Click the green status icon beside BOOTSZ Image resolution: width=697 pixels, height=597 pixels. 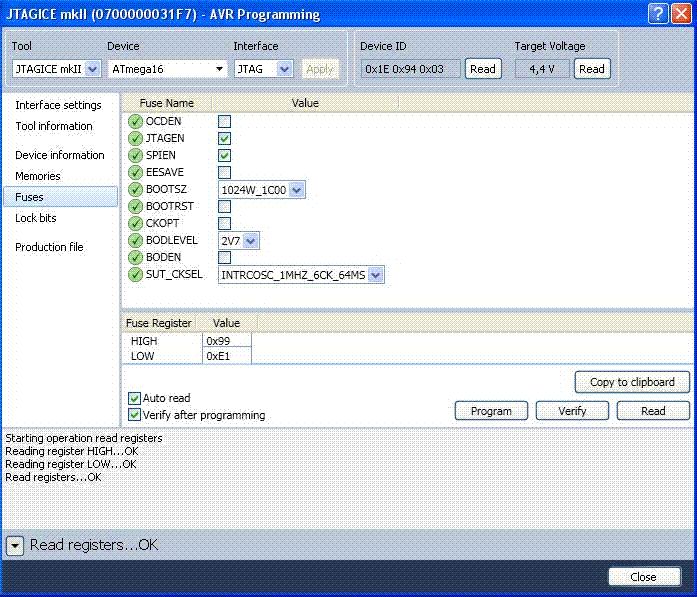coord(135,189)
